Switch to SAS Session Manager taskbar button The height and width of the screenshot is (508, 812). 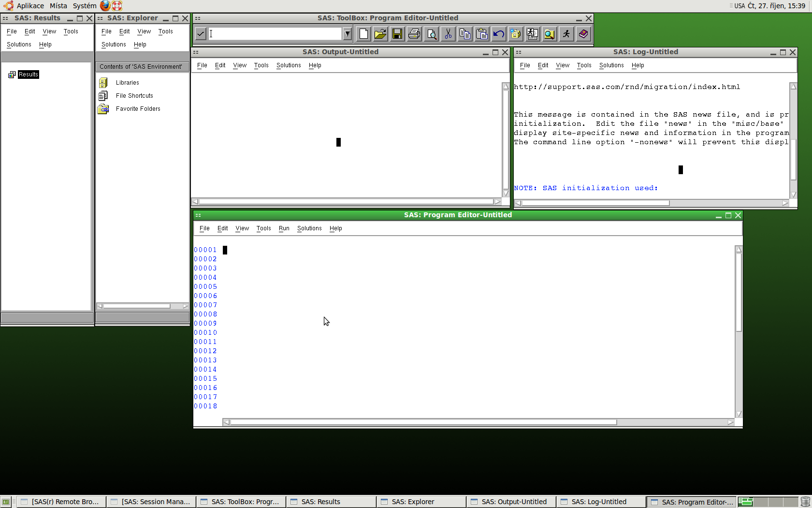pyautogui.click(x=151, y=502)
